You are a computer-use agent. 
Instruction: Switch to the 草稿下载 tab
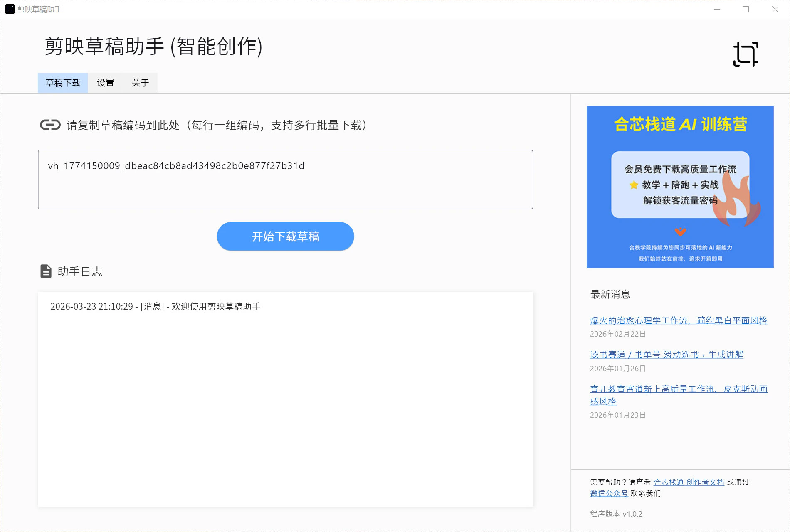(x=63, y=83)
